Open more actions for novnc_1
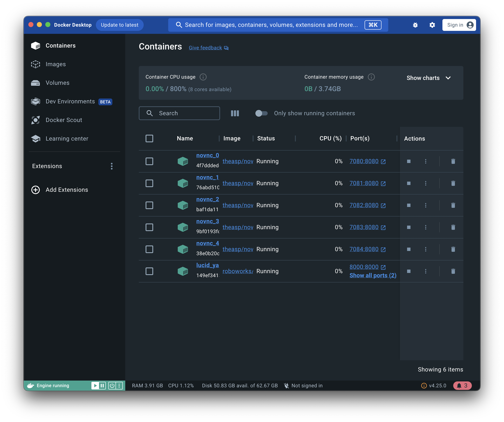The height and width of the screenshot is (422, 504). [426, 184]
